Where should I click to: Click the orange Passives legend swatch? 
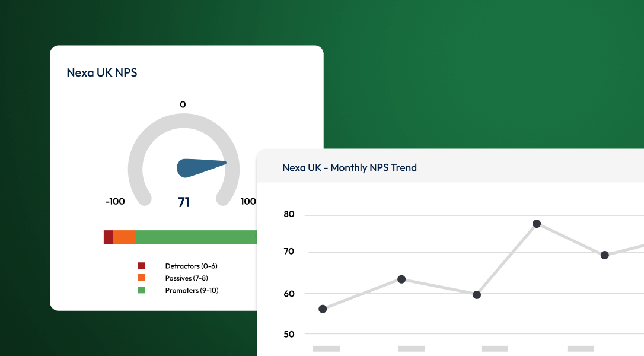point(142,278)
